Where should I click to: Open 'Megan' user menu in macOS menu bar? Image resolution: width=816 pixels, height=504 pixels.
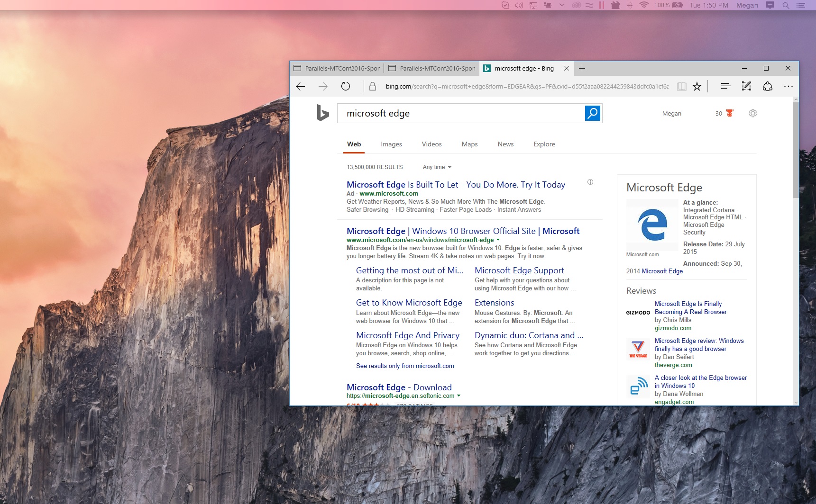click(747, 5)
